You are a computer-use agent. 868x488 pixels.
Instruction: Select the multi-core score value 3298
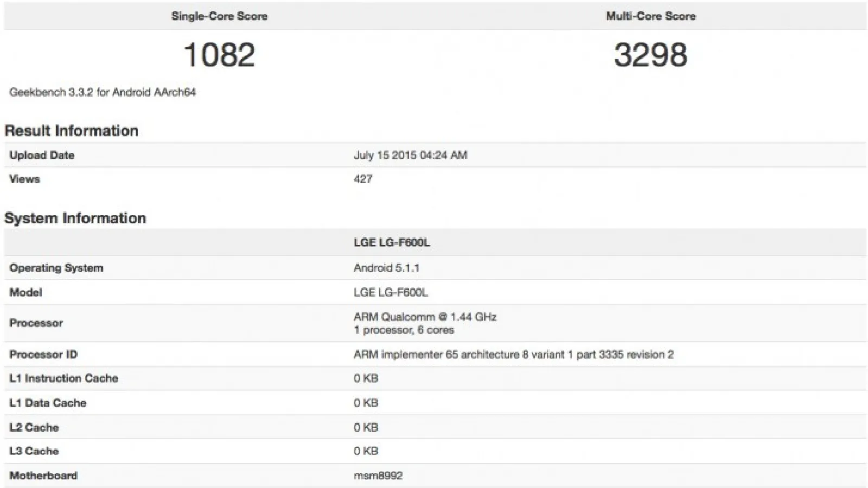point(650,55)
